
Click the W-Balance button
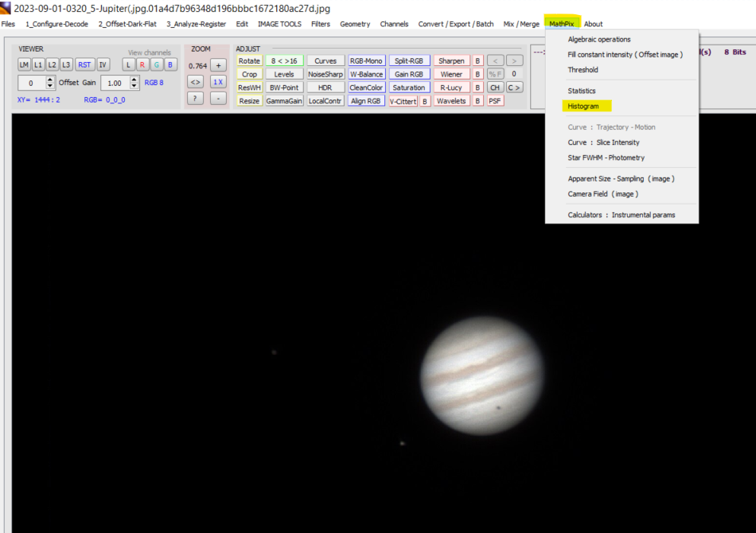click(x=366, y=74)
